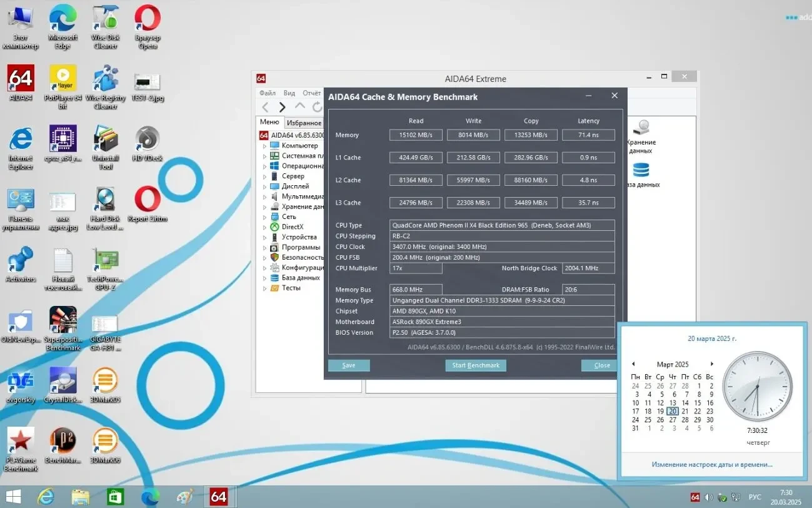Select the База данных database icon
812x508 pixels.
pyautogui.click(x=275, y=278)
